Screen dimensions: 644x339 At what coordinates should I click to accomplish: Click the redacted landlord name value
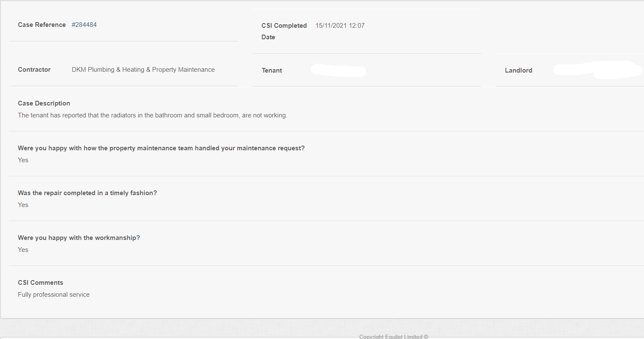[597, 70]
